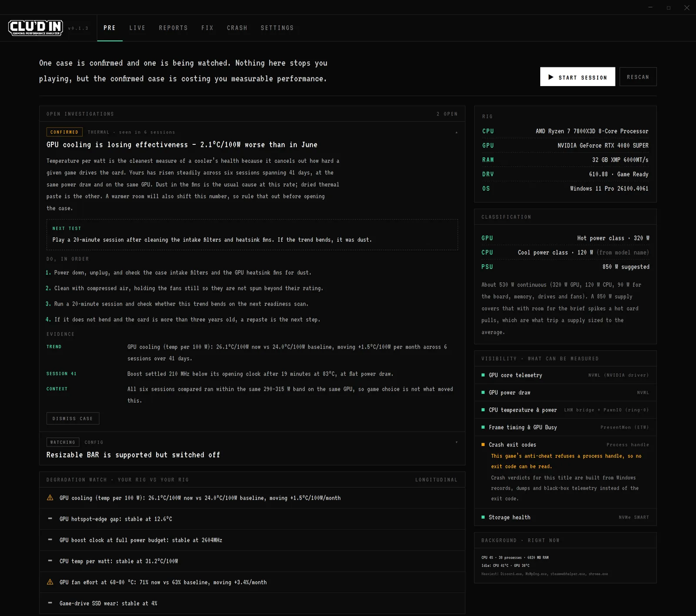Click dash icon beside GPU hotspot-edge gap row
Image resolution: width=696 pixels, height=616 pixels.
50,519
